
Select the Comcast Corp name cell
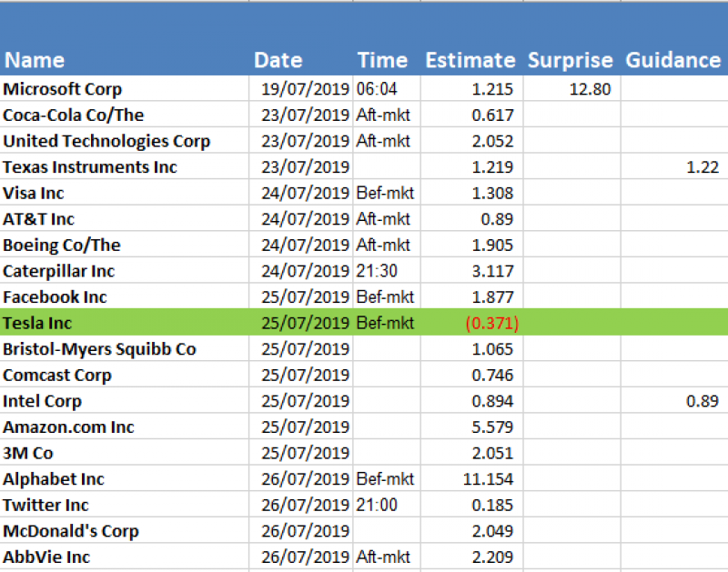pyautogui.click(x=124, y=375)
